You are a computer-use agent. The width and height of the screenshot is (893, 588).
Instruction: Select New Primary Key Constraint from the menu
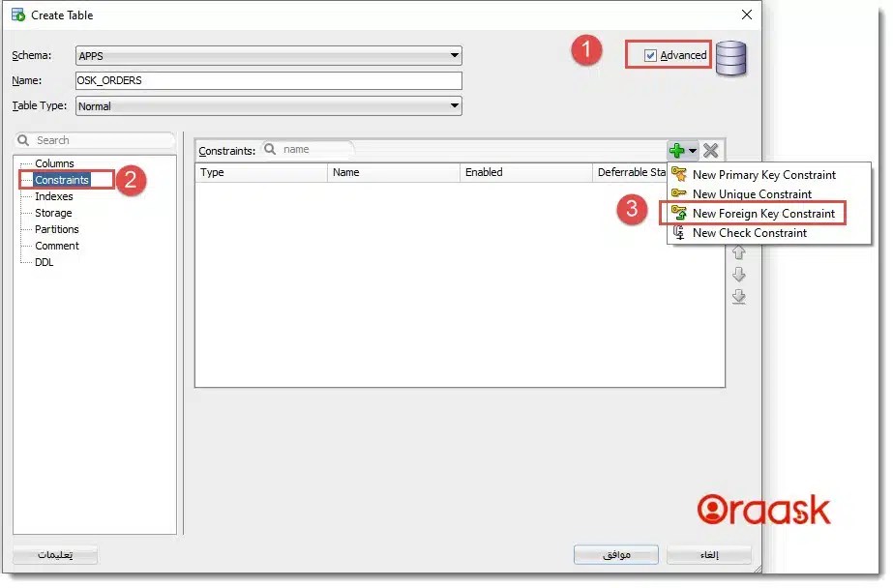point(765,175)
